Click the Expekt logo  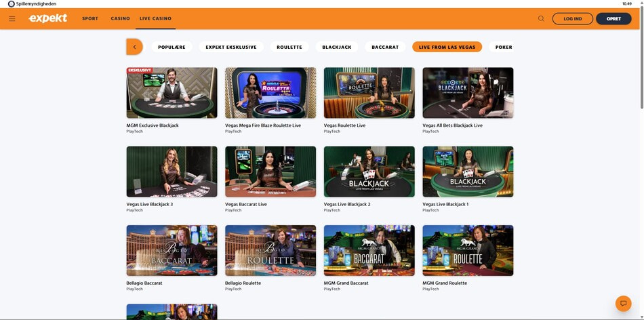pyautogui.click(x=47, y=18)
